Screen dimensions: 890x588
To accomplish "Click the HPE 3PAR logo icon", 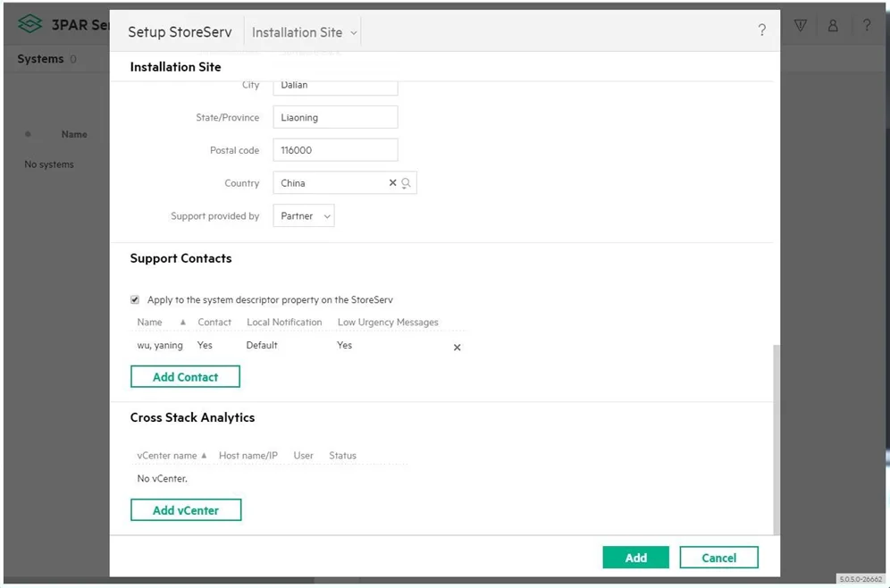I will click(x=30, y=24).
